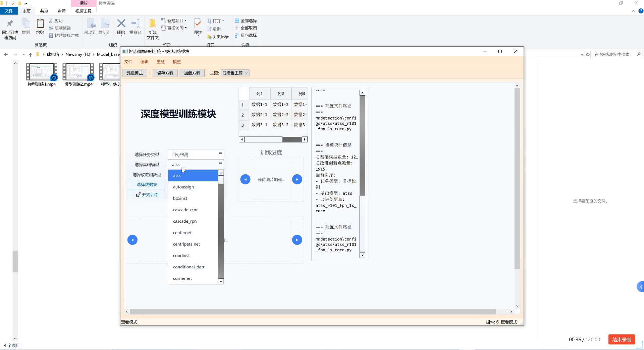Image resolution: width=644 pixels, height=350 pixels.
Task: Click the 保存方案 (Save scheme) button
Action: 165,73
